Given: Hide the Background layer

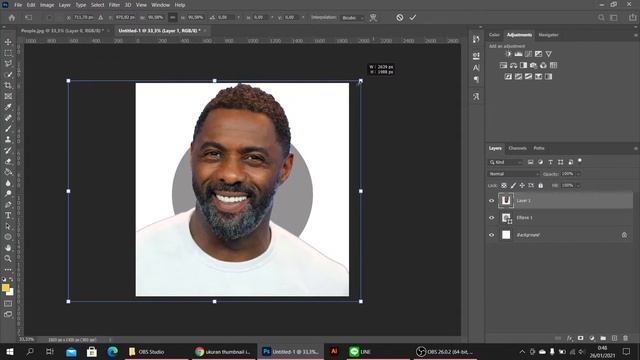Looking at the screenshot, I should click(x=491, y=235).
